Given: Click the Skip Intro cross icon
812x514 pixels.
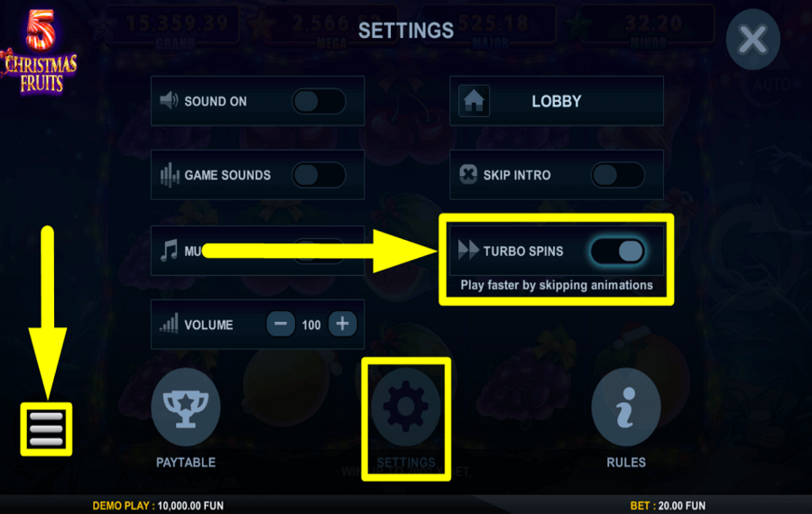Looking at the screenshot, I should point(468,174).
